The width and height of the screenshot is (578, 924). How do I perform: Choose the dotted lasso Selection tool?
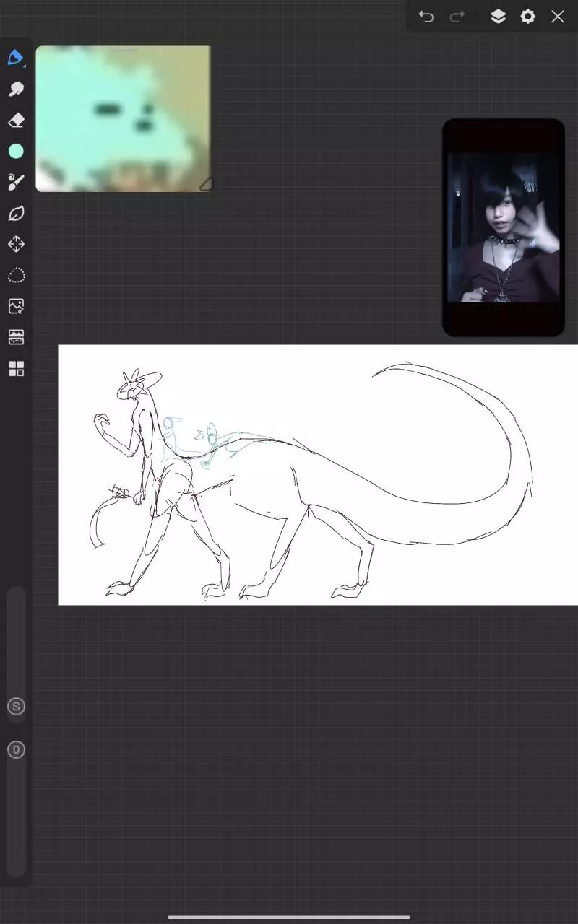(16, 275)
